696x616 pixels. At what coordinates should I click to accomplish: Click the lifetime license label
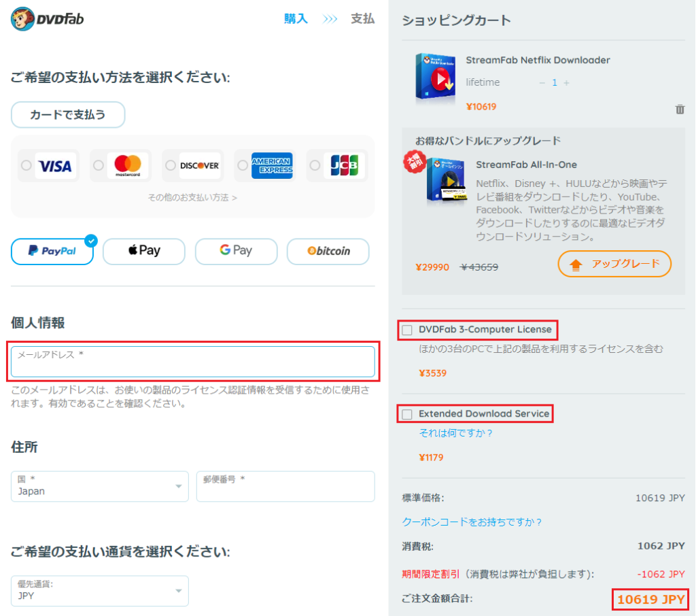coord(483,82)
